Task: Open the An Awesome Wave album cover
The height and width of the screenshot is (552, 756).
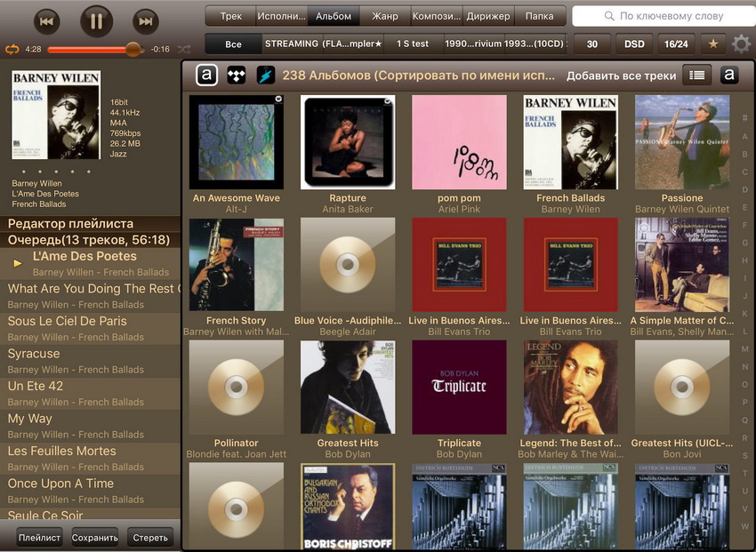Action: [237, 142]
